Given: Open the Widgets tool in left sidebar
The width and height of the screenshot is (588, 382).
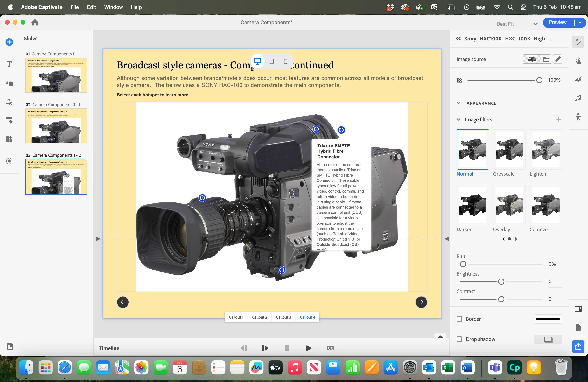Looking at the screenshot, I should click(x=9, y=139).
